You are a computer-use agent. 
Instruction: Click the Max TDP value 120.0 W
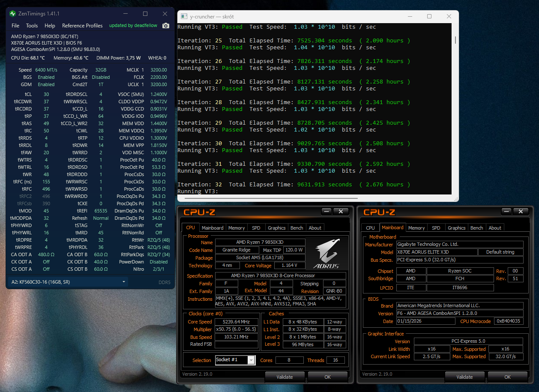pos(294,250)
